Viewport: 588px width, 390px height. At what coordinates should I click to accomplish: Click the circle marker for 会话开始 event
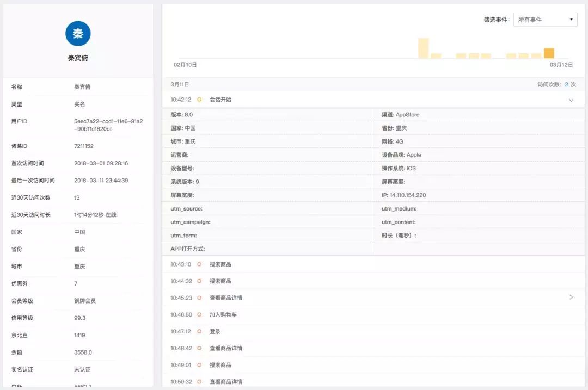point(199,100)
